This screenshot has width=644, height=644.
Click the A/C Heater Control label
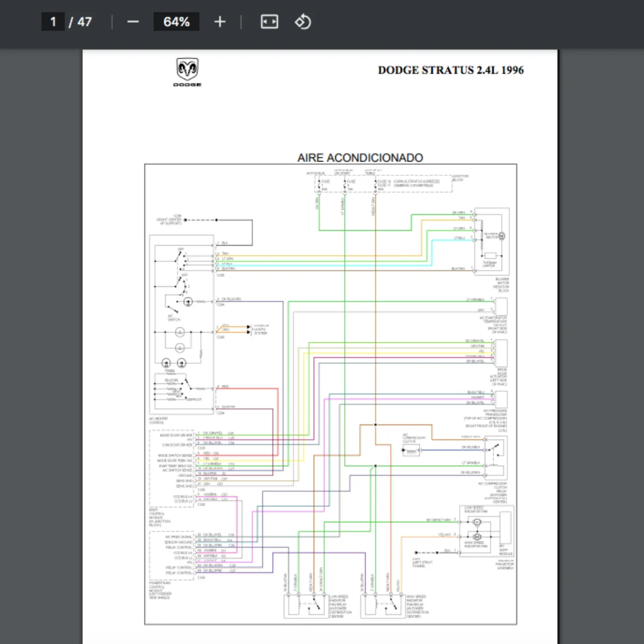pyautogui.click(x=159, y=420)
